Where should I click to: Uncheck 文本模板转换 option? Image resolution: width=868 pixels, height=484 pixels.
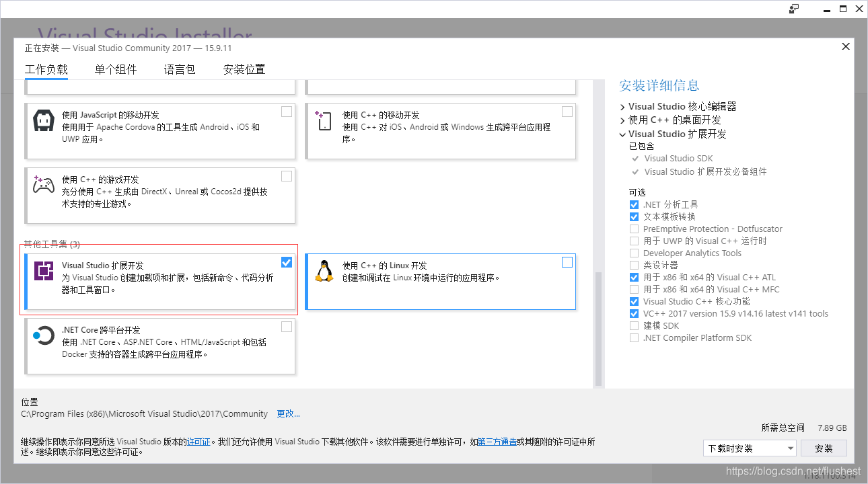(x=634, y=216)
